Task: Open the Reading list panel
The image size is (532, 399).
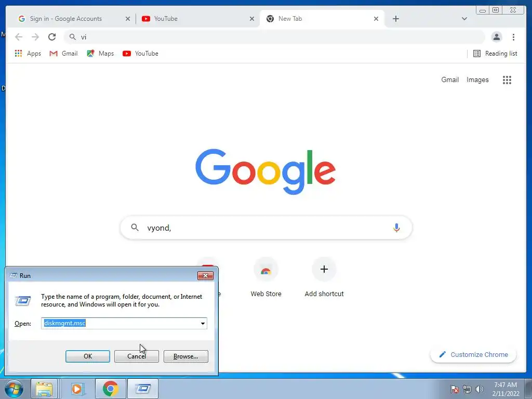Action: (x=495, y=54)
